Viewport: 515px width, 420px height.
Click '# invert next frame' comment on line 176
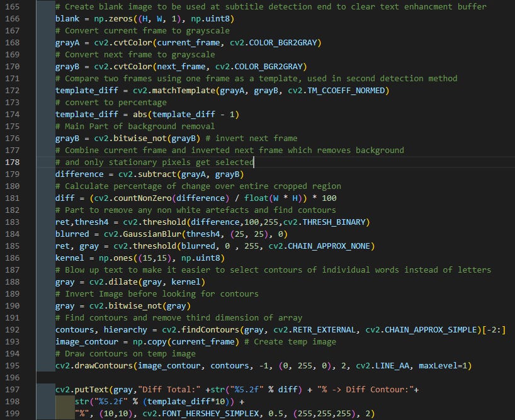click(x=251, y=139)
